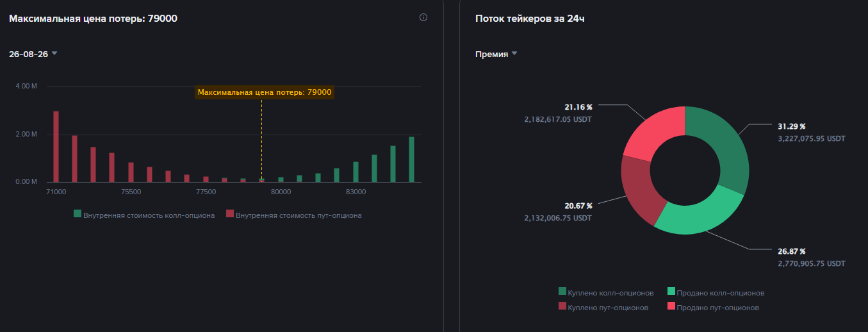The image size is (868, 332).
Task: Click the 2,770,905.75 USDT value
Action: [x=812, y=263]
